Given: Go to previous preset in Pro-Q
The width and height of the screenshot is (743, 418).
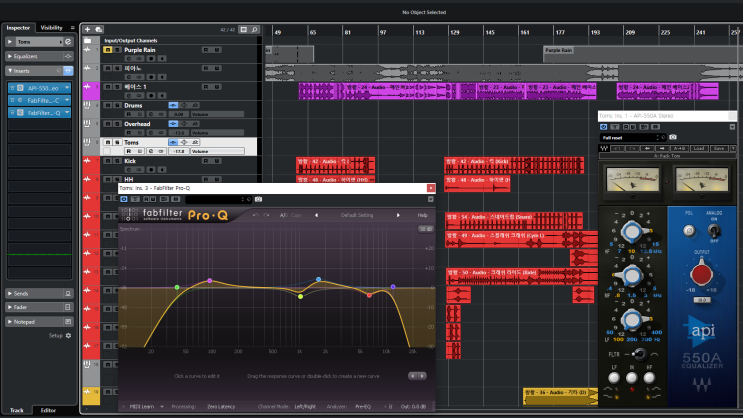Looking at the screenshot, I should [x=317, y=215].
